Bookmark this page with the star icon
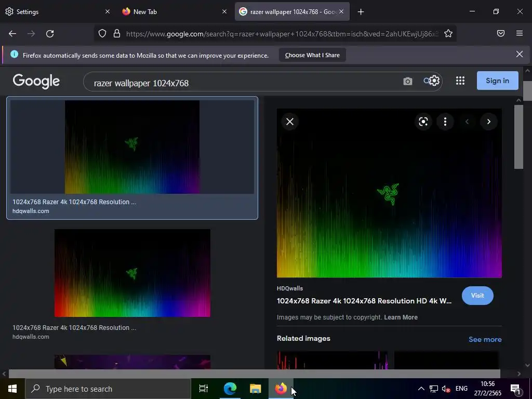 (x=448, y=34)
